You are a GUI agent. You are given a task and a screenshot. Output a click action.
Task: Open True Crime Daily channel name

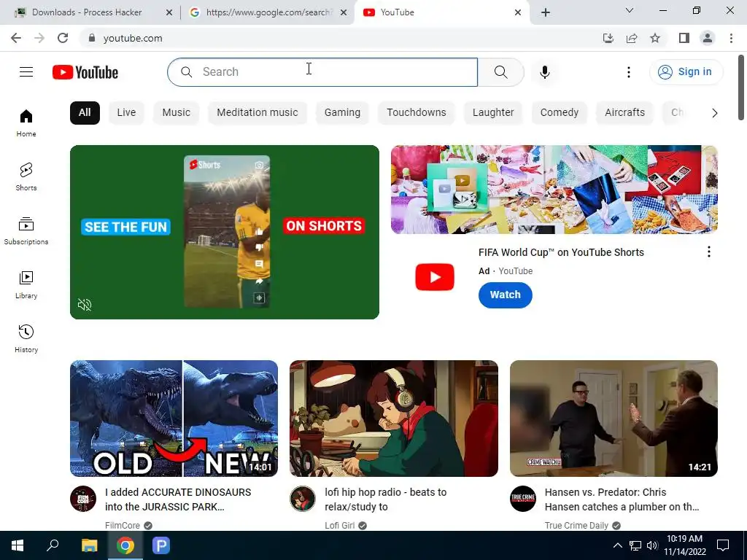(x=576, y=525)
